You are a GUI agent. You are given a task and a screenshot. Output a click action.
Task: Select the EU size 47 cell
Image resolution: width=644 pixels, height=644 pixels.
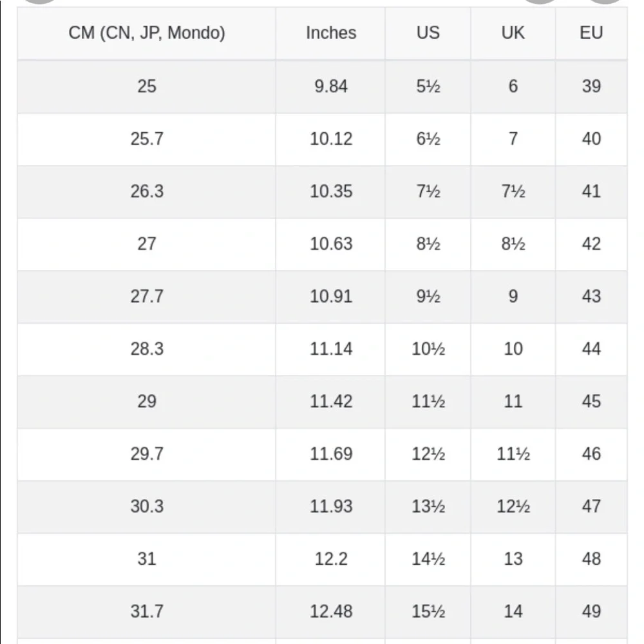pos(591,506)
